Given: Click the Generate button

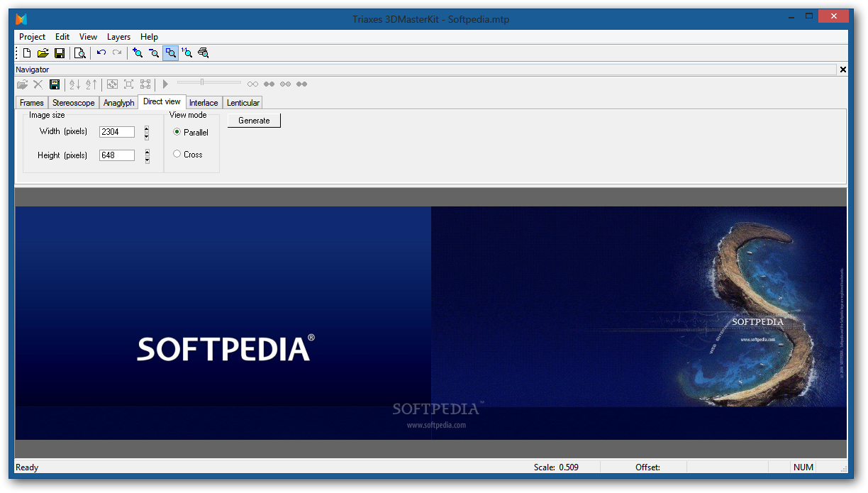Looking at the screenshot, I should tap(254, 121).
